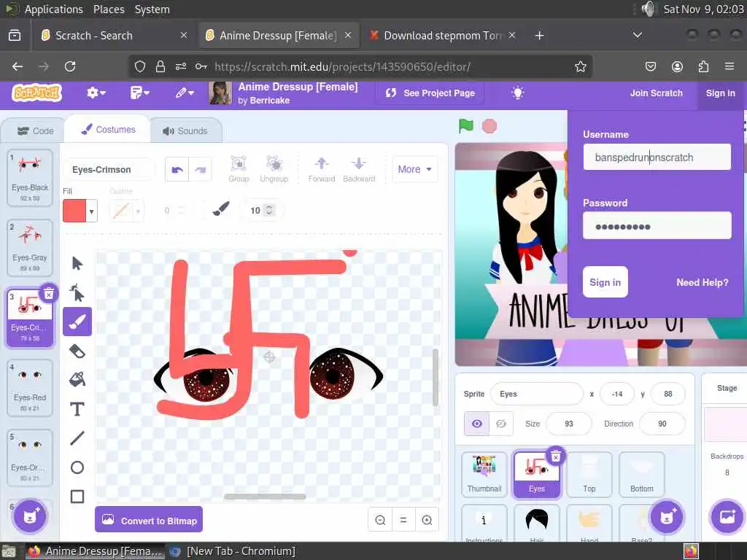Viewport: 747px width, 560px height.
Task: Select the Eyes-Black costume thumbnail
Action: (29, 178)
